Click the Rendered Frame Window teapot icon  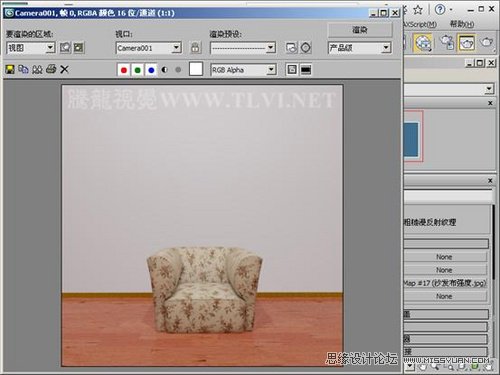click(x=467, y=43)
